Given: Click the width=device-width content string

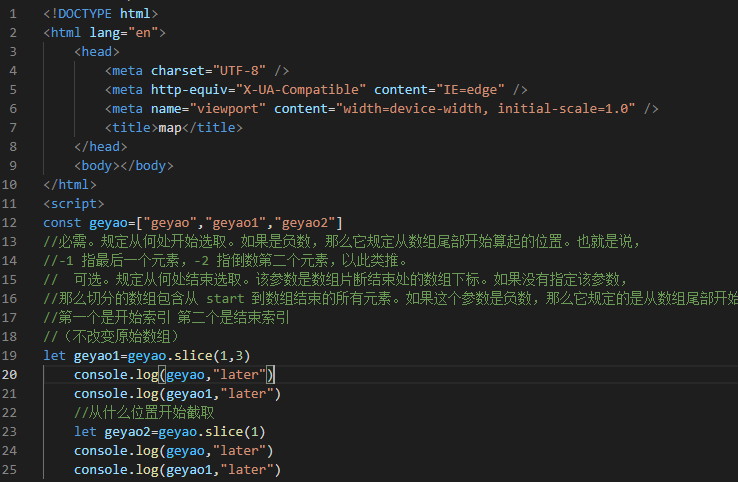Looking at the screenshot, I should pos(485,109).
